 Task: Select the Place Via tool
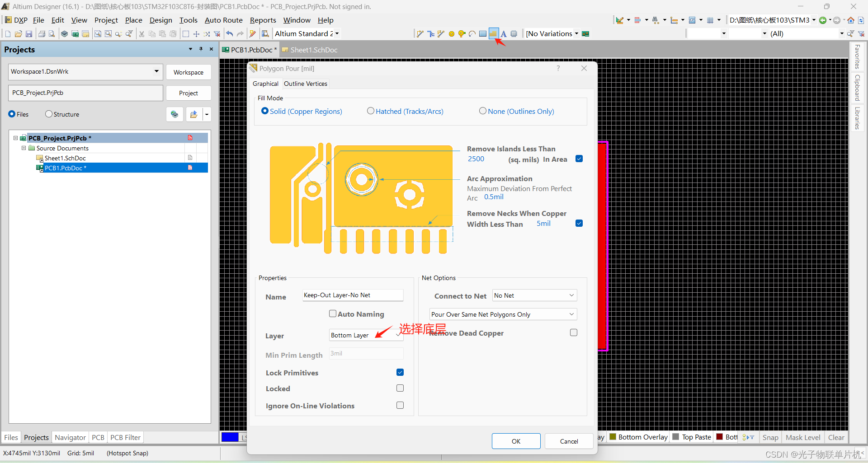pyautogui.click(x=462, y=34)
